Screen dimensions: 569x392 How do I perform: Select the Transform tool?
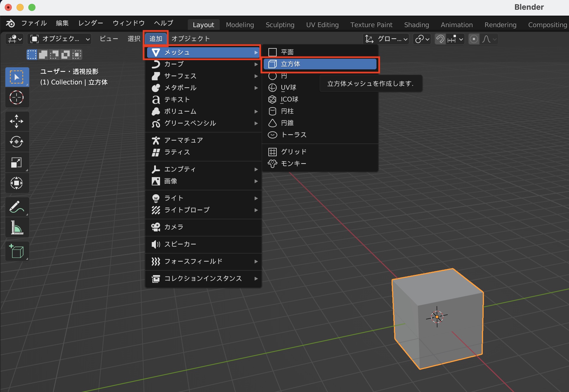[17, 183]
